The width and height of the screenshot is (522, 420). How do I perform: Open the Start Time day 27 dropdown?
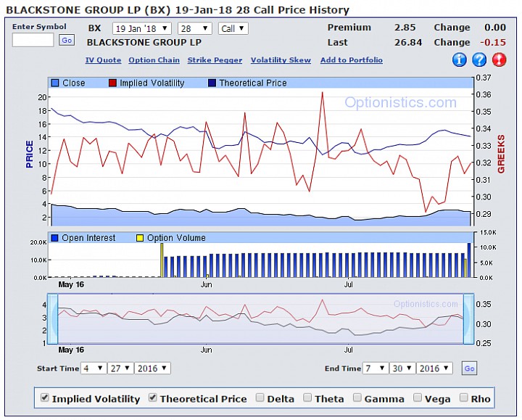(x=120, y=368)
